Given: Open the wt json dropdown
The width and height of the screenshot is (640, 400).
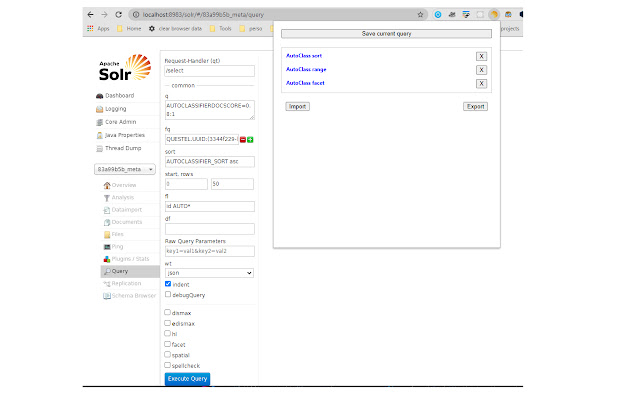Looking at the screenshot, I should tap(209, 273).
